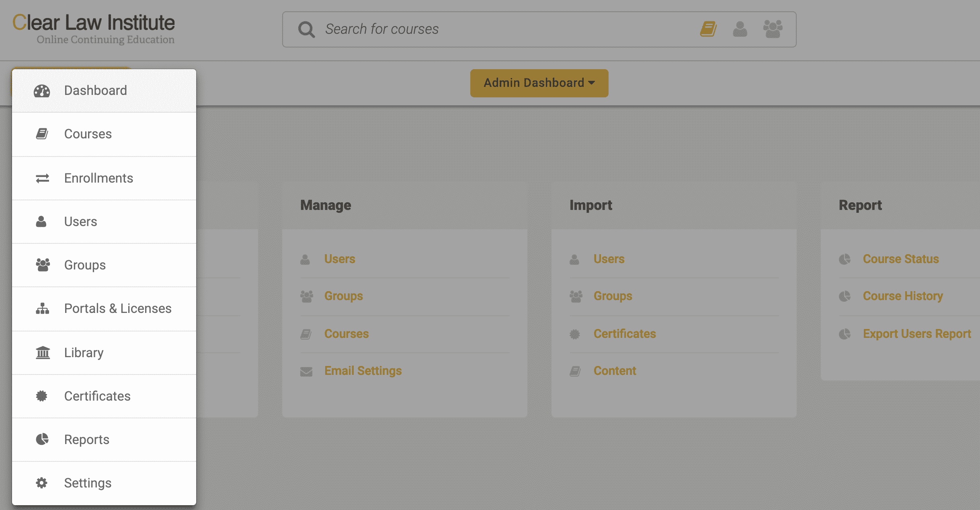Image resolution: width=980 pixels, height=510 pixels.
Task: Click the Users person icon in menu
Action: coord(41,222)
